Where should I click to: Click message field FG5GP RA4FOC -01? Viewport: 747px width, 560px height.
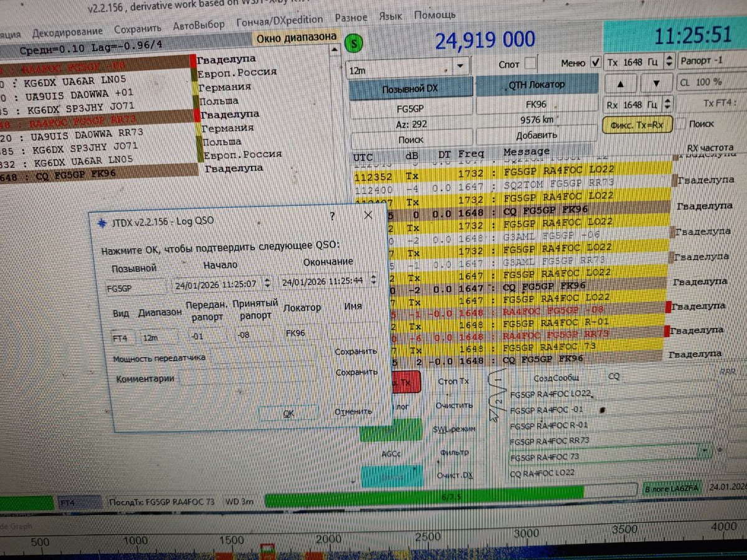pyautogui.click(x=610, y=410)
